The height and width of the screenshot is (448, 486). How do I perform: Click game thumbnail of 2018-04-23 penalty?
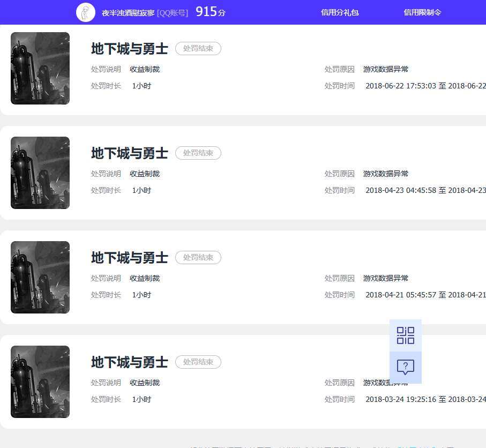[x=40, y=173]
